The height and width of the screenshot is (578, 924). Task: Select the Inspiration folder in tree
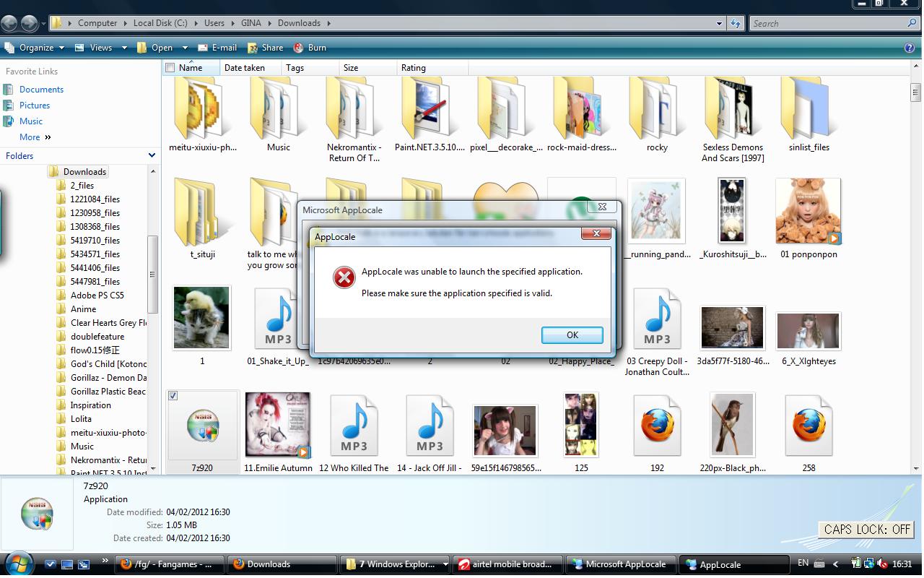click(90, 405)
